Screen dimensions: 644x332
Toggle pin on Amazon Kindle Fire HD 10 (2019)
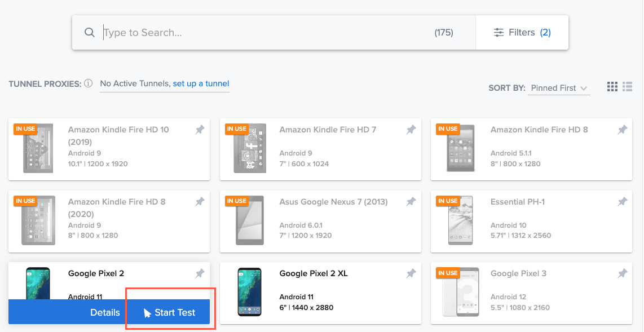pos(200,129)
